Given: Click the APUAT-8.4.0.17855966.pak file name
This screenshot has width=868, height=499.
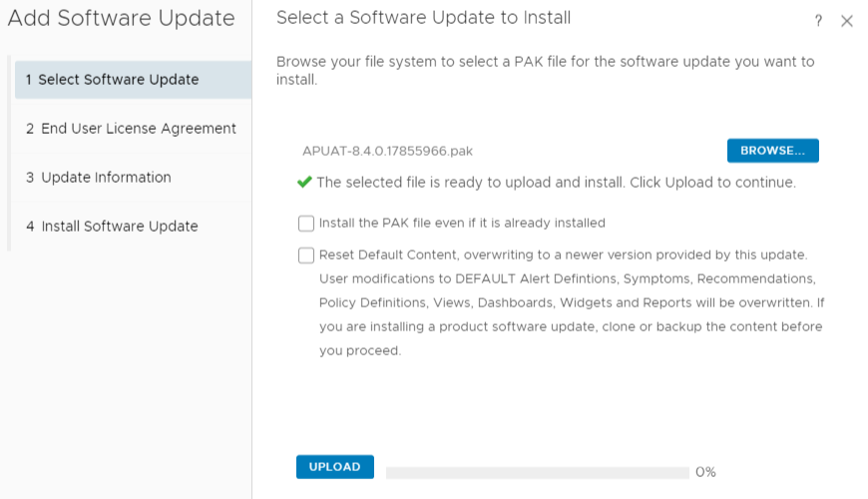Looking at the screenshot, I should click(x=387, y=151).
